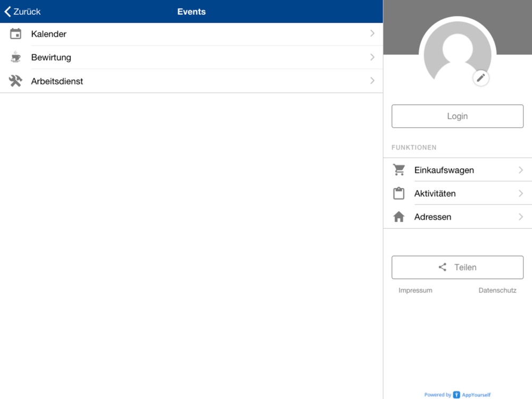Click the clipboard icon for Aktivitäten
Screen dimensions: 532x399
coord(399,194)
